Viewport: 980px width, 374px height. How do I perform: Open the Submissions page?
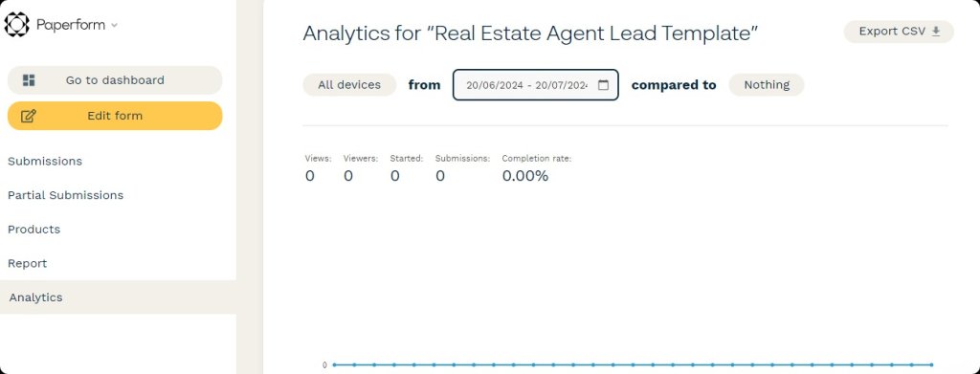point(45,161)
